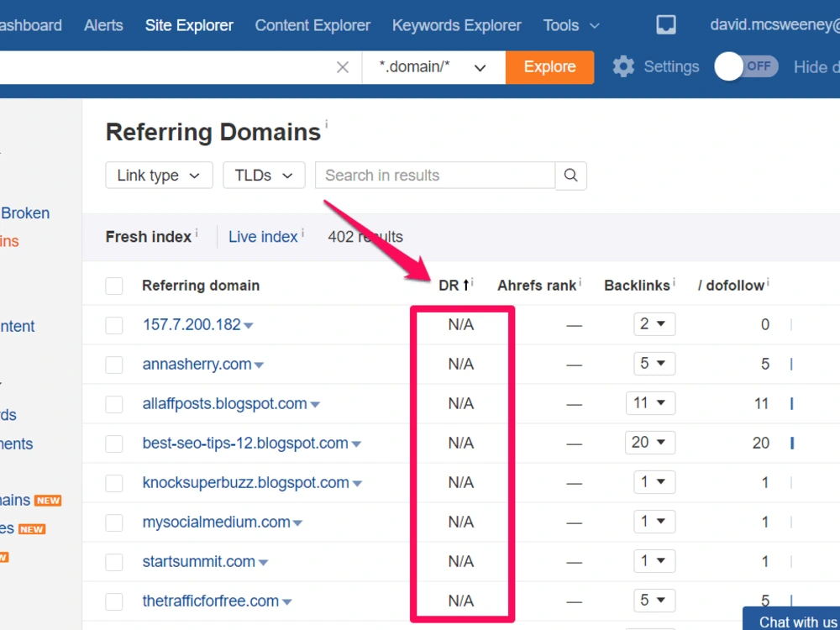Tick the select-all checkbox in table header

pyautogui.click(x=114, y=286)
